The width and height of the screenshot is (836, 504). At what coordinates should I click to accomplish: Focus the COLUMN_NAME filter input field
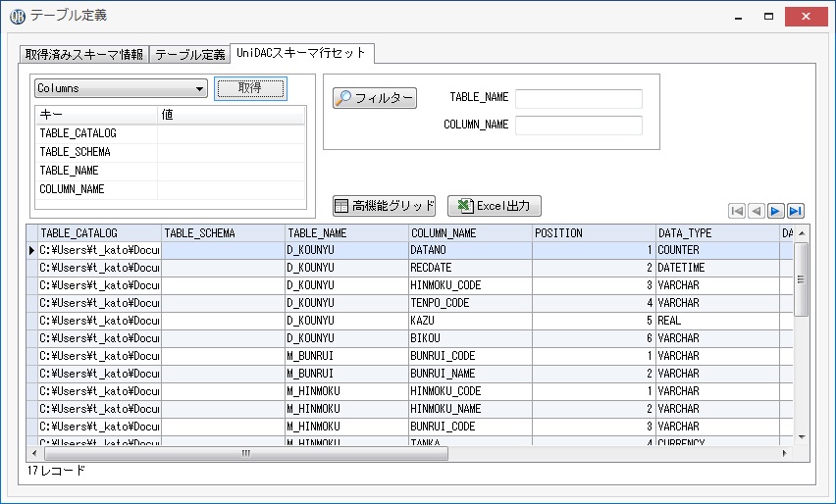click(x=579, y=126)
